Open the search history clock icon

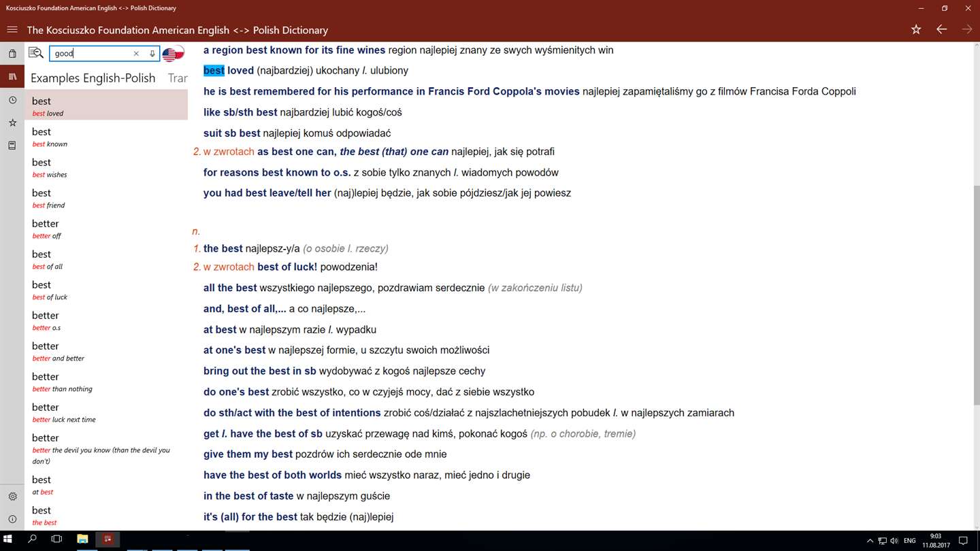pyautogui.click(x=12, y=100)
